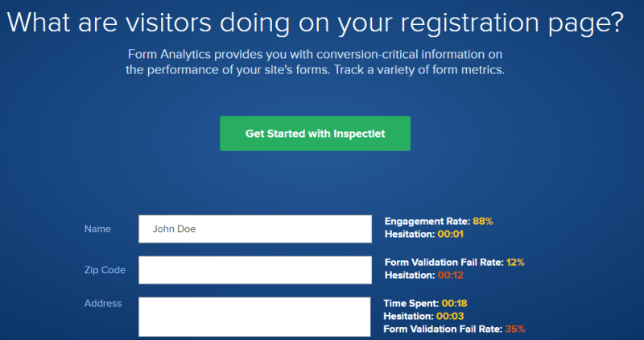Viewport: 644px width, 340px height.
Task: Click the Name field label
Action: [x=97, y=229]
